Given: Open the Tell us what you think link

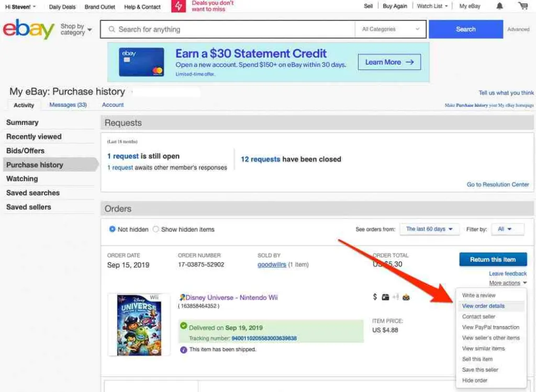Looking at the screenshot, I should (506, 93).
